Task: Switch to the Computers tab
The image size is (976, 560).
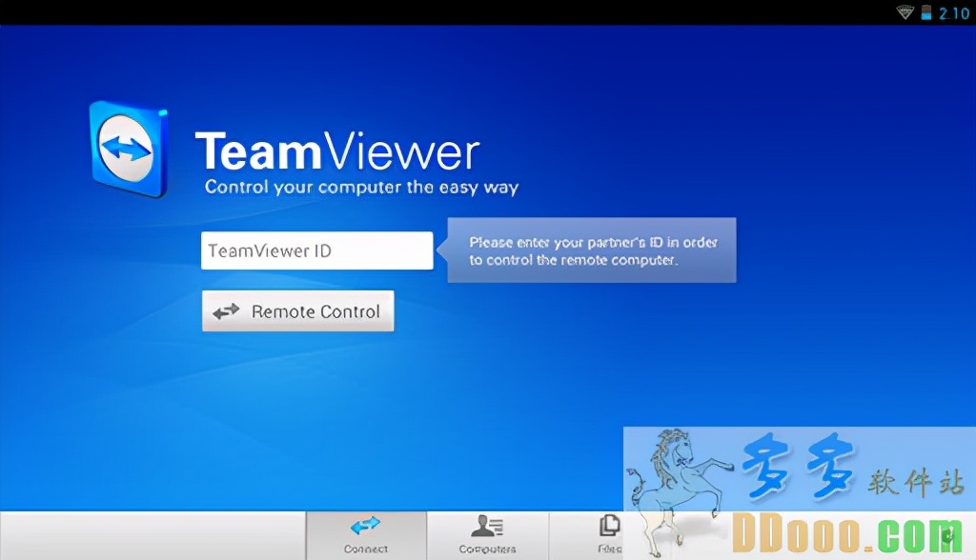Action: 487,535
